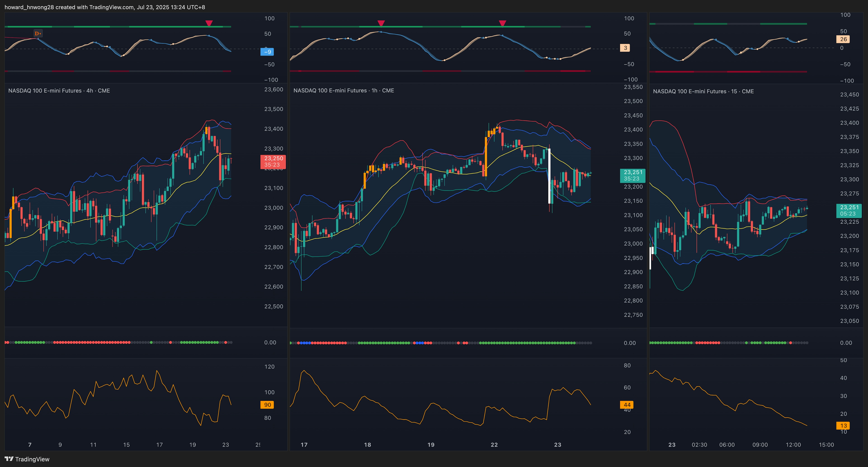This screenshot has width=868, height=467.
Task: Click the 06:00 label on 15m time axis
Action: [x=727, y=445]
